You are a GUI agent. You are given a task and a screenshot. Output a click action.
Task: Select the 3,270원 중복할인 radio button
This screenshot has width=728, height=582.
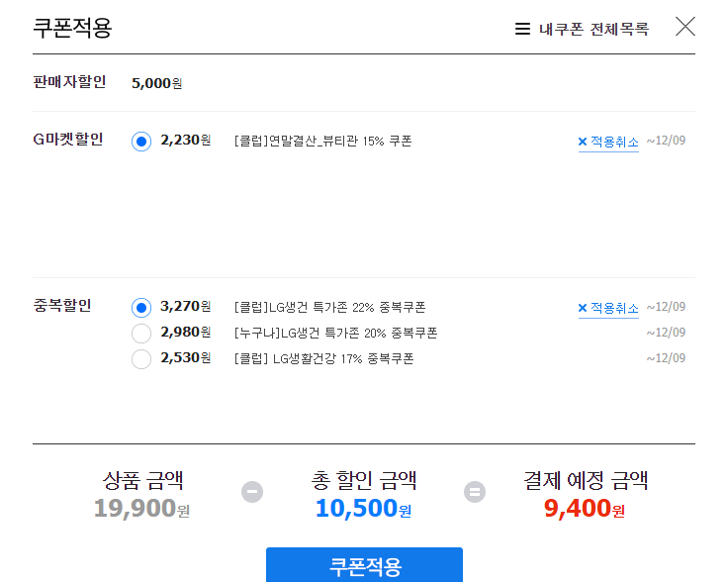point(141,308)
